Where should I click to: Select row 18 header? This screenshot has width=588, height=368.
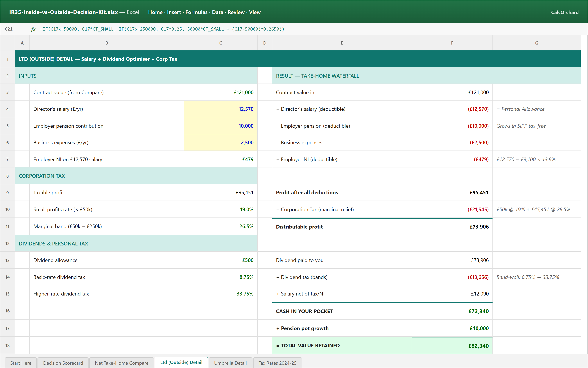point(8,345)
